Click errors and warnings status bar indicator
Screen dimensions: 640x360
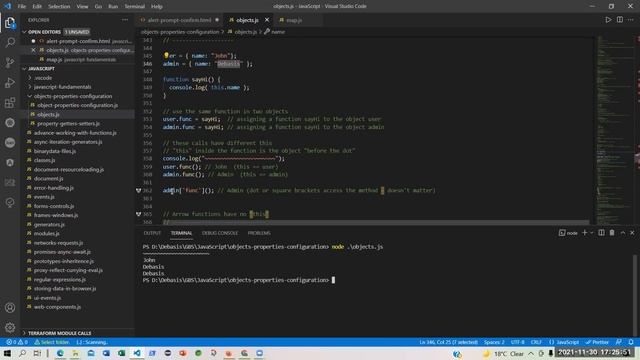pos(17,342)
